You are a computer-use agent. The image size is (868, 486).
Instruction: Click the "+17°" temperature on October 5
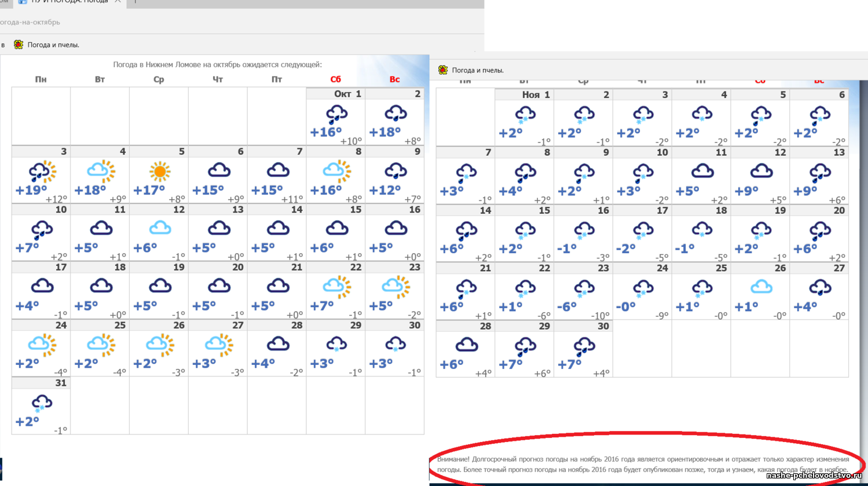click(x=149, y=191)
